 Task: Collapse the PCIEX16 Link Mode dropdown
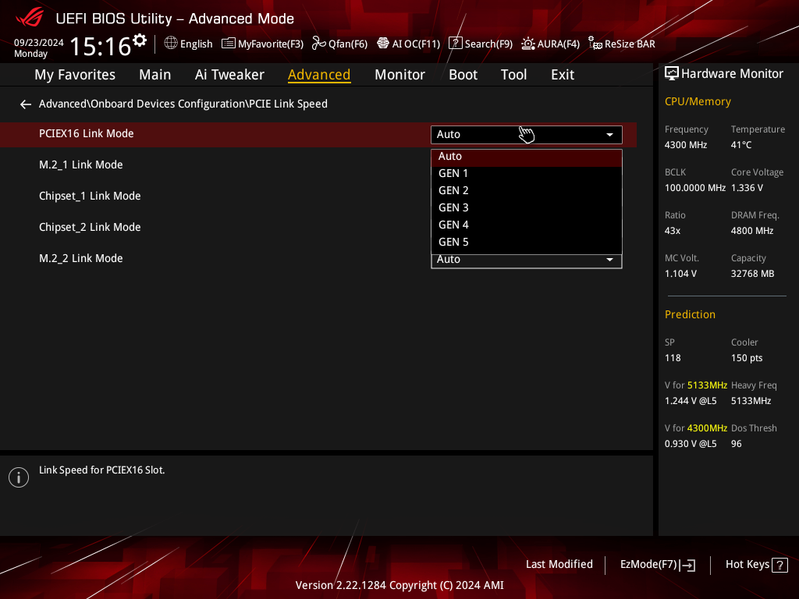(x=526, y=134)
